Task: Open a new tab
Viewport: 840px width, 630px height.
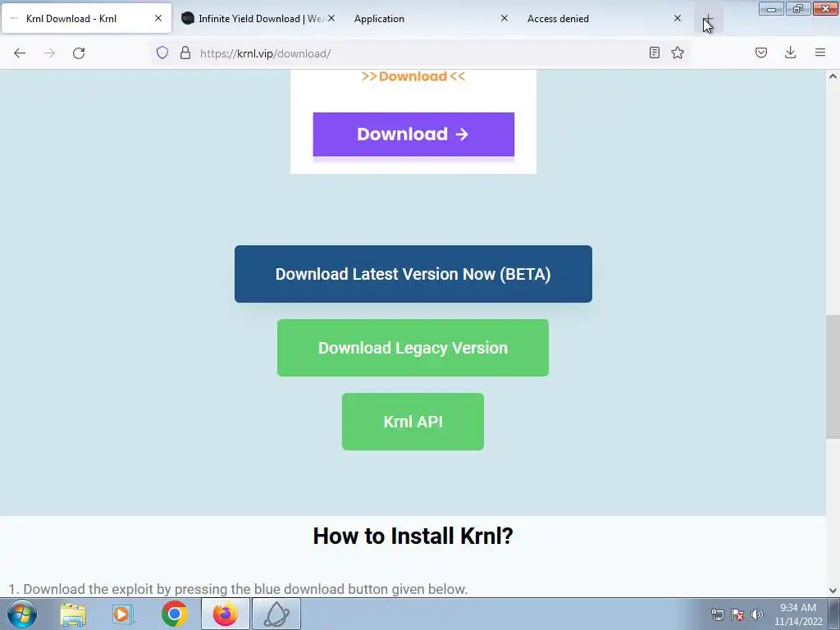Action: click(x=708, y=19)
